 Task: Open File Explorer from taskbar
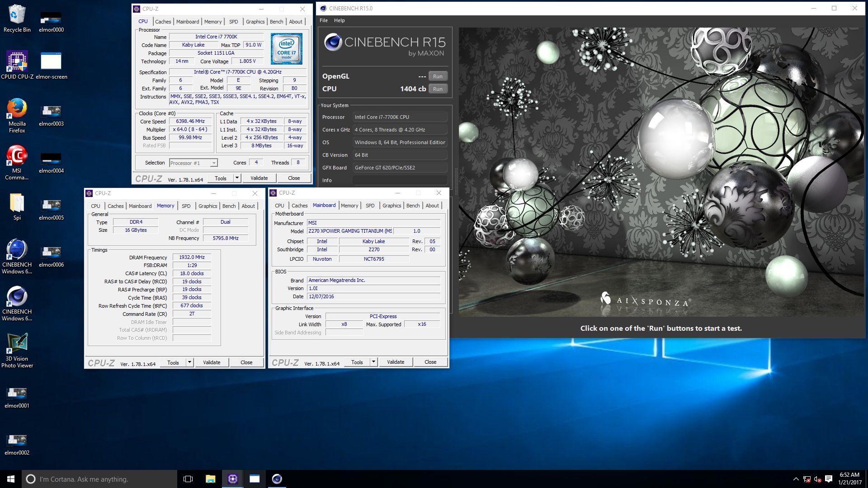210,479
